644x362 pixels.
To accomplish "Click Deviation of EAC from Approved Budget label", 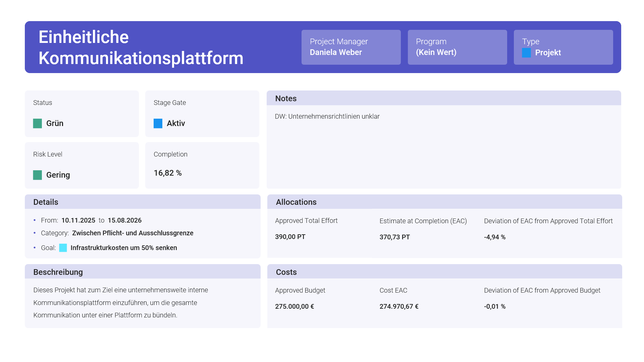I will 542,290.
